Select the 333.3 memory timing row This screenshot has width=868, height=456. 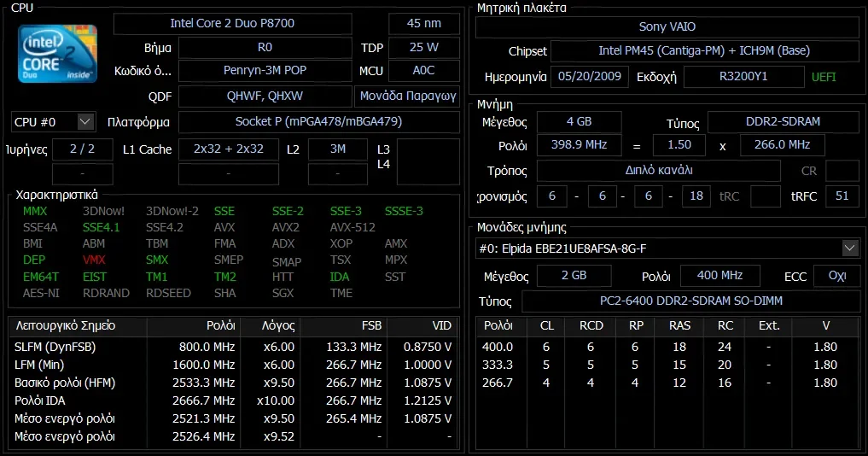[667, 365]
